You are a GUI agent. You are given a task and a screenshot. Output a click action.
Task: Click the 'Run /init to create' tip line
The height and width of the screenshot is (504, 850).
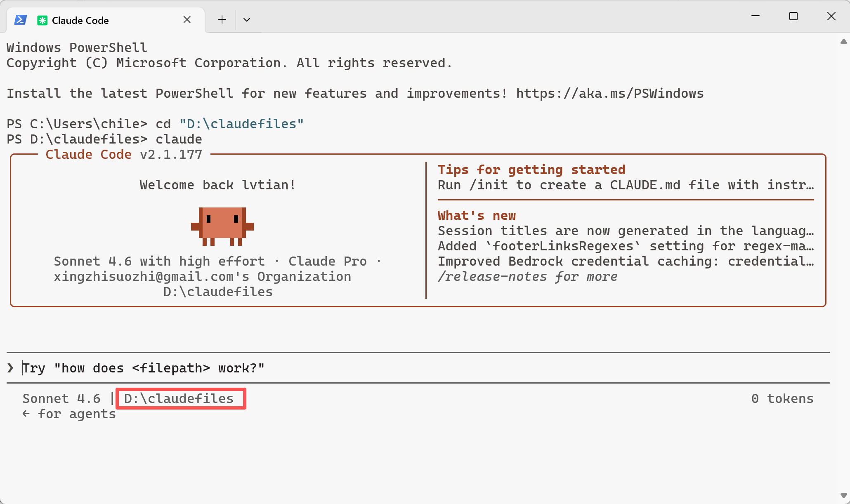pos(626,185)
